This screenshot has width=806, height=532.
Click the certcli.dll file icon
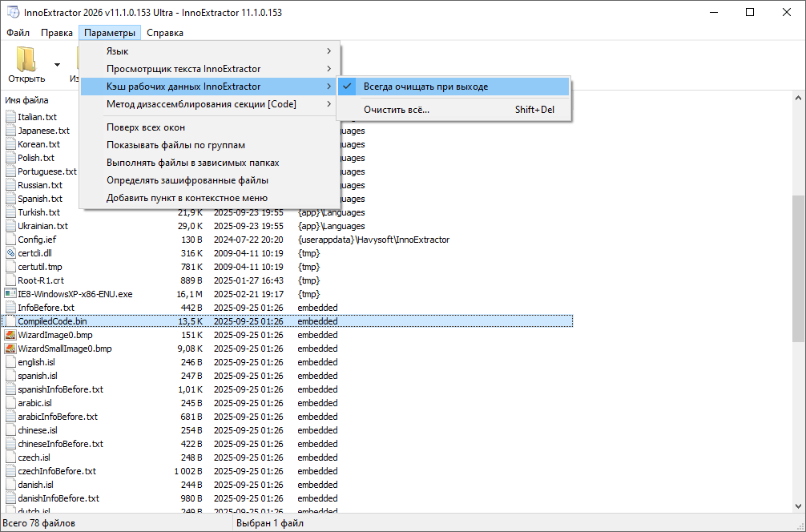[x=10, y=253]
